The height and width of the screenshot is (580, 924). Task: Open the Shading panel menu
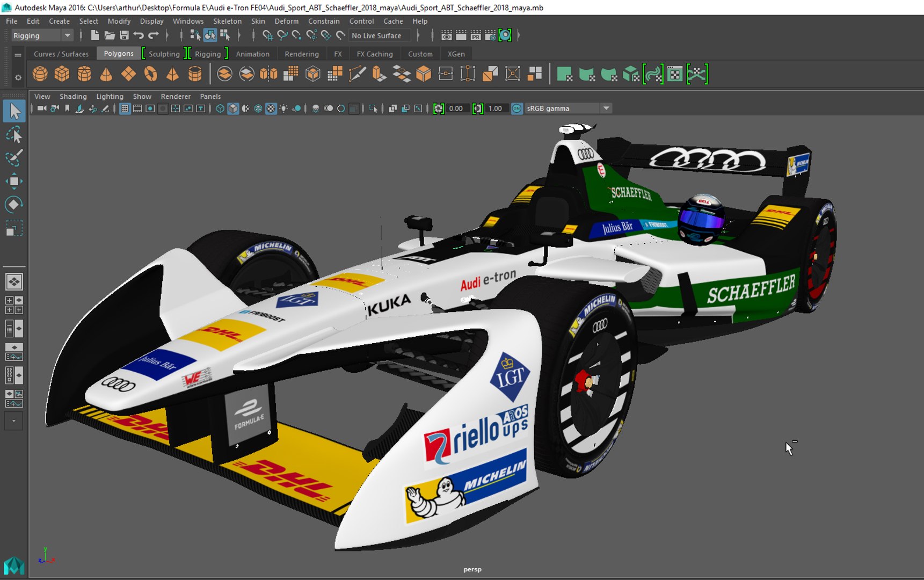73,97
